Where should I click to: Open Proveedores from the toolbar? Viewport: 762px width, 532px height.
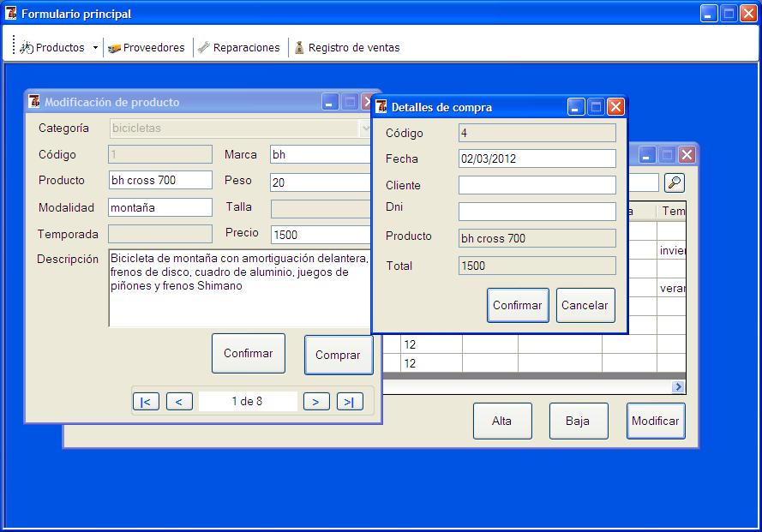(147, 48)
